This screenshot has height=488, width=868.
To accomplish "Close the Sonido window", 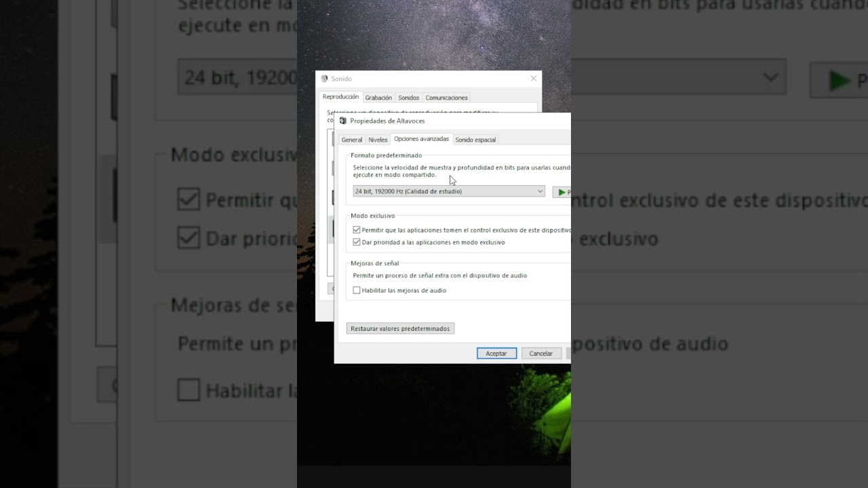I will click(x=534, y=79).
